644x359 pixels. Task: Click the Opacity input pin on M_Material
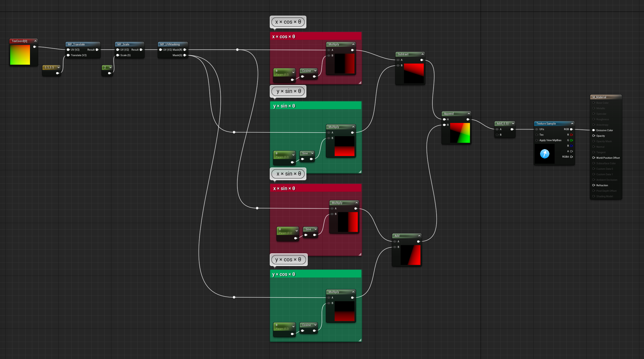point(594,136)
